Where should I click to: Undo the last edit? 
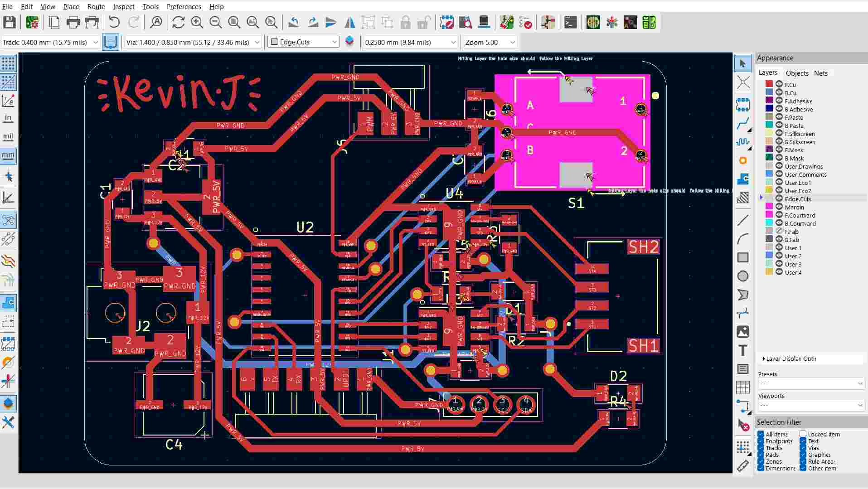(114, 22)
